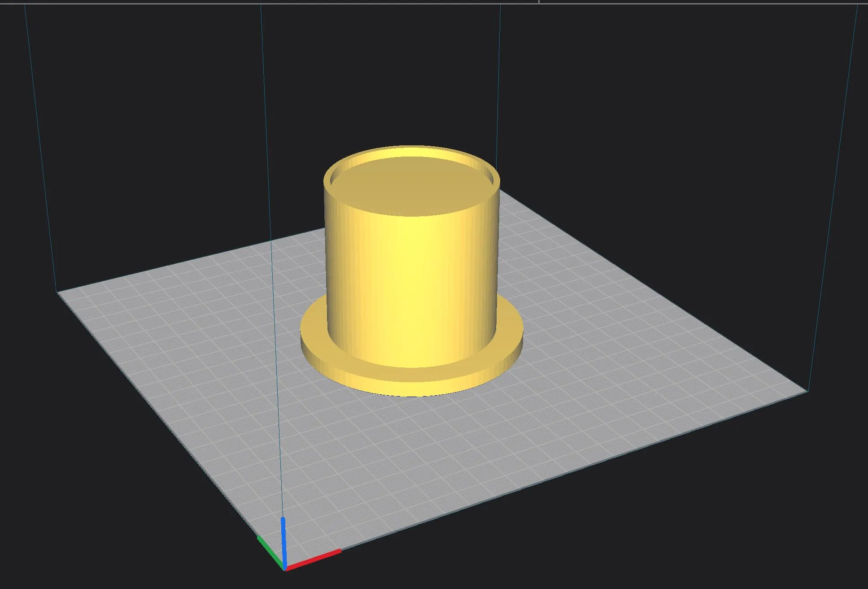Screen dimensions: 868x589
Task: Click the panel divider handle at top edge
Action: (x=538, y=2)
